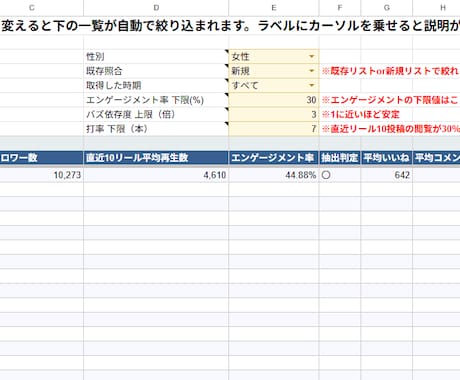
Task: Click the red note エンゲージメントの下限値
Action: (x=390, y=100)
